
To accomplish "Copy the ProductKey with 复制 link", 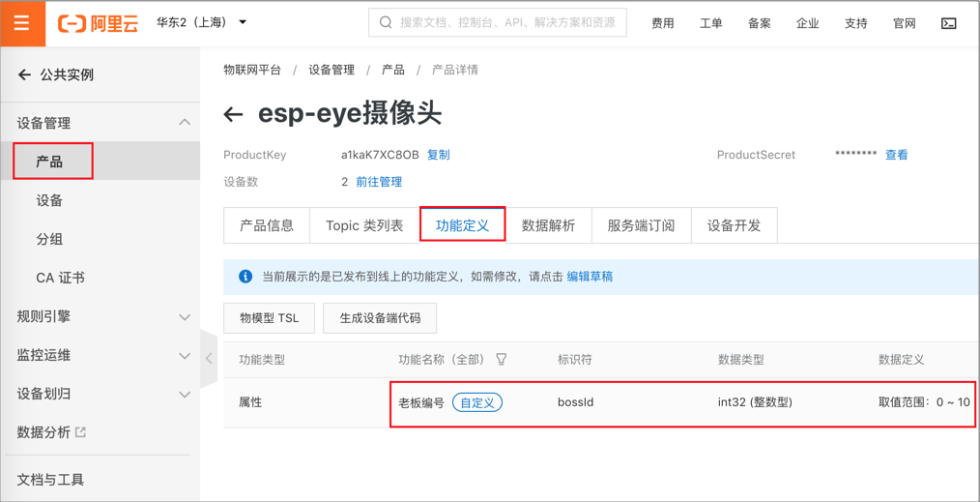I will tap(439, 155).
